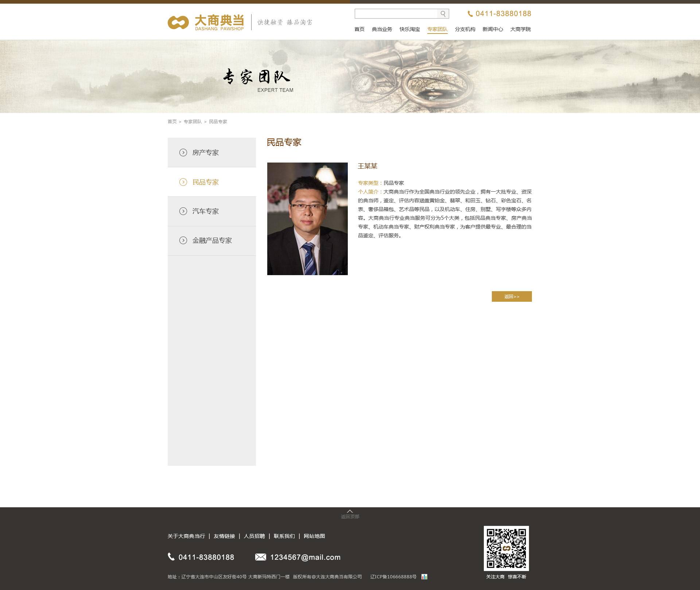Viewport: 700px width, 590px height.
Task: Click the email address 1234567@mail.com
Action: point(305,557)
